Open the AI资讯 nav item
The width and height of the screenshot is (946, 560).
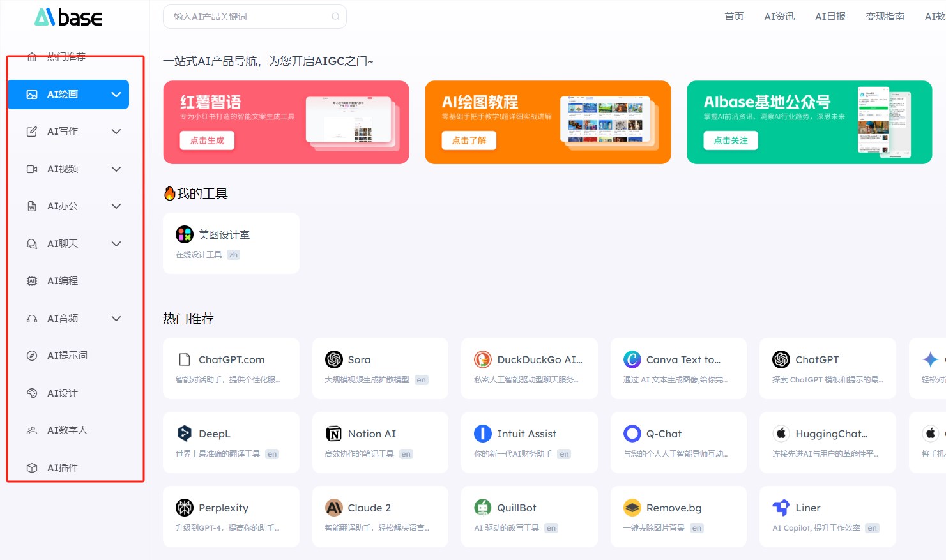click(779, 17)
